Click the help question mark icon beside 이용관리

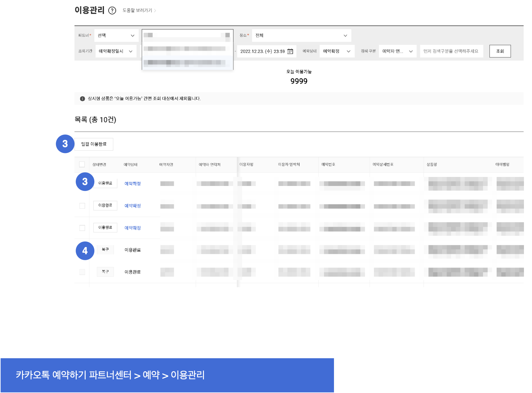click(112, 11)
